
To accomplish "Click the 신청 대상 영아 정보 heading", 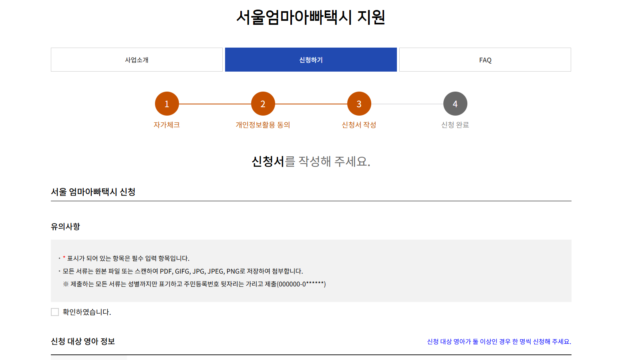I will point(83,341).
